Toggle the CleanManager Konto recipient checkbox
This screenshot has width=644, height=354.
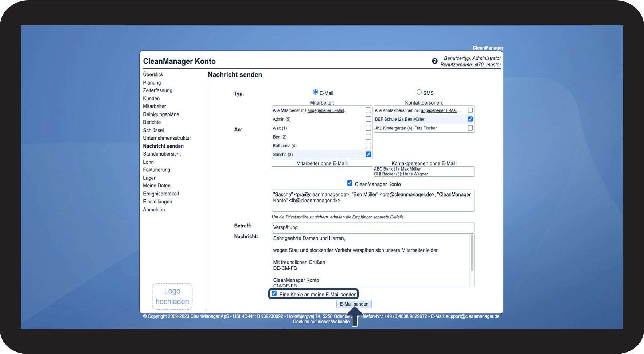pos(350,183)
